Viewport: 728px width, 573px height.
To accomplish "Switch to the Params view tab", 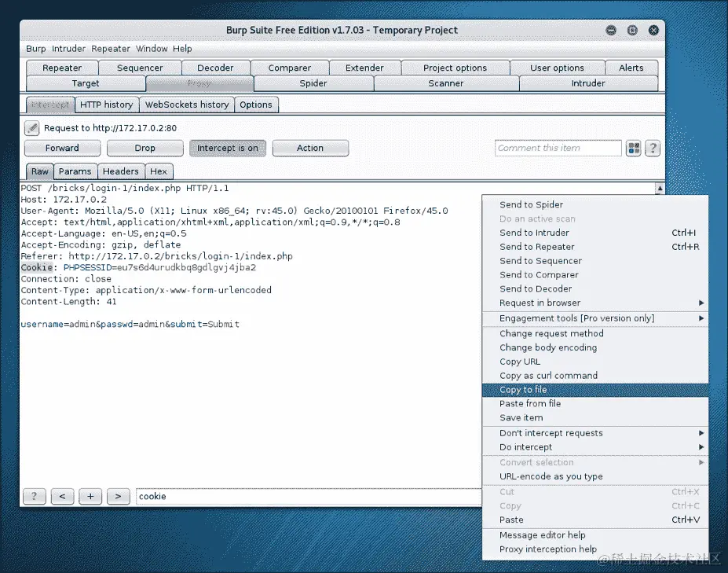I will [75, 171].
